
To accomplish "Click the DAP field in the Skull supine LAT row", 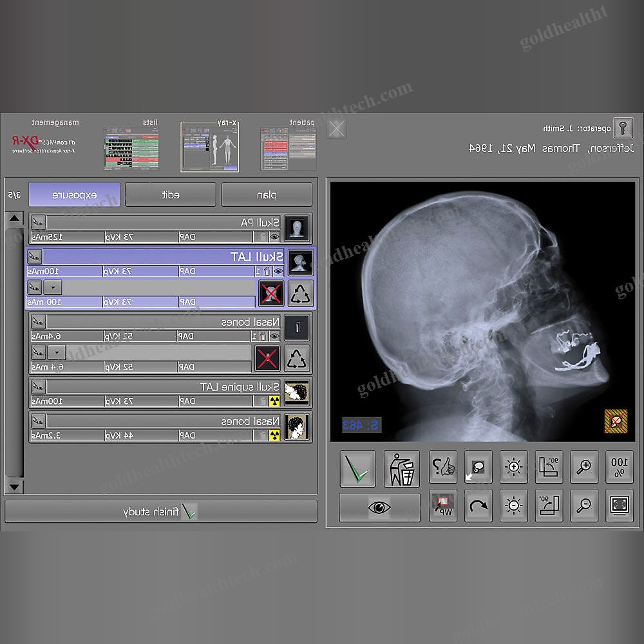I will (215, 401).
